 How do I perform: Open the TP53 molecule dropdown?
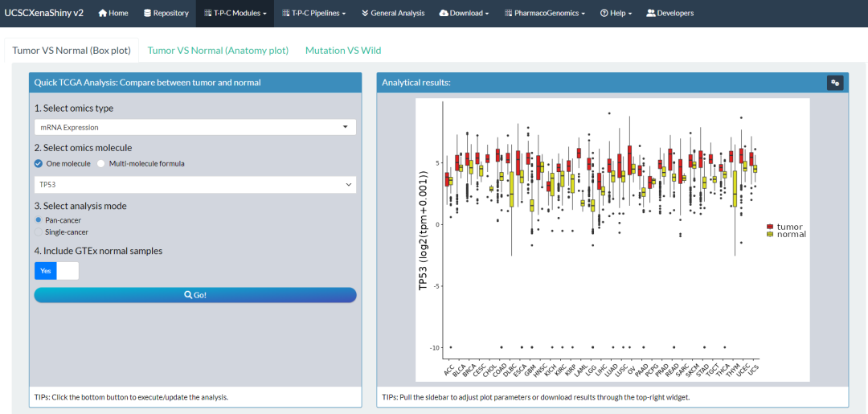194,184
